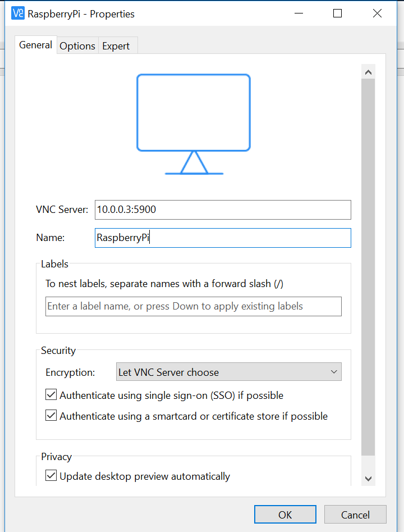Click the Cancel button
This screenshot has width=404, height=532.
(x=355, y=515)
